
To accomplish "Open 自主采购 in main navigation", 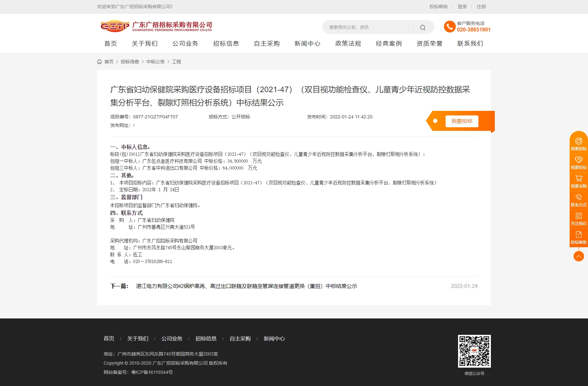I will click(x=267, y=44).
